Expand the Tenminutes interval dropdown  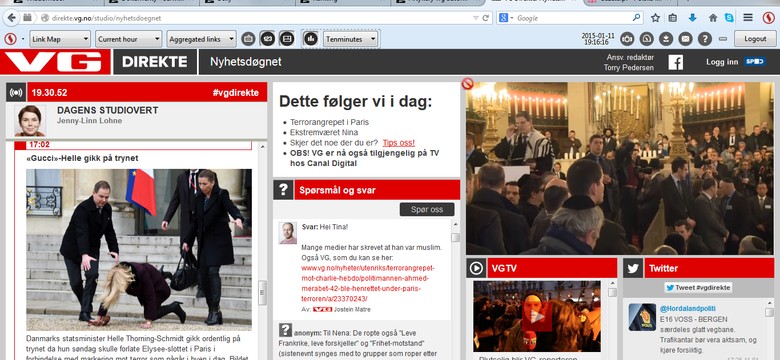tap(351, 39)
